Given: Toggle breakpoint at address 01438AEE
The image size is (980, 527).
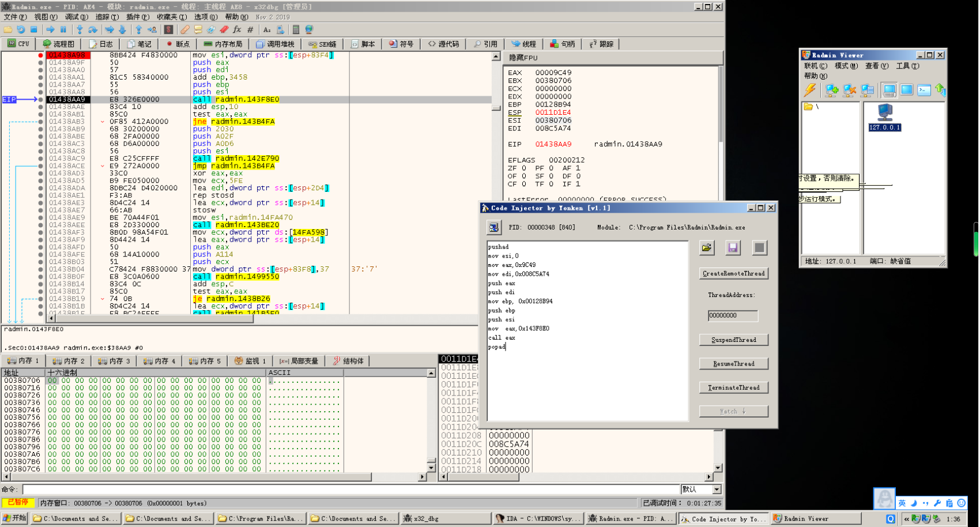Looking at the screenshot, I should point(40,225).
